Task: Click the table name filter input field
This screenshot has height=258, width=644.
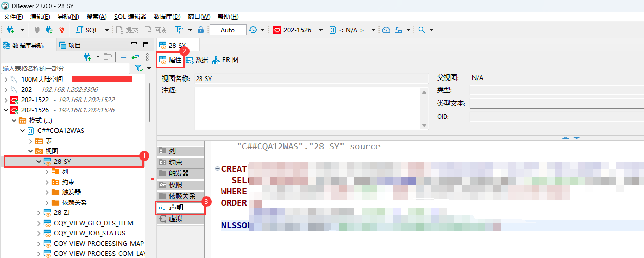Action: tap(66, 68)
